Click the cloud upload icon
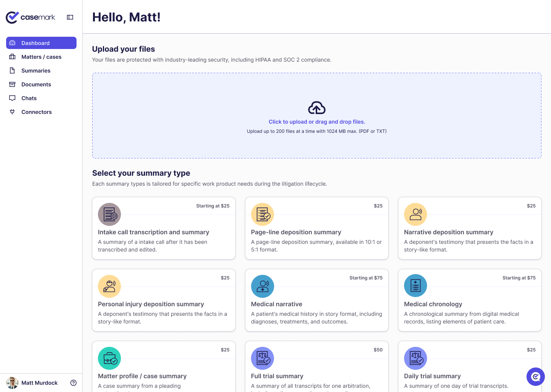 pyautogui.click(x=316, y=108)
